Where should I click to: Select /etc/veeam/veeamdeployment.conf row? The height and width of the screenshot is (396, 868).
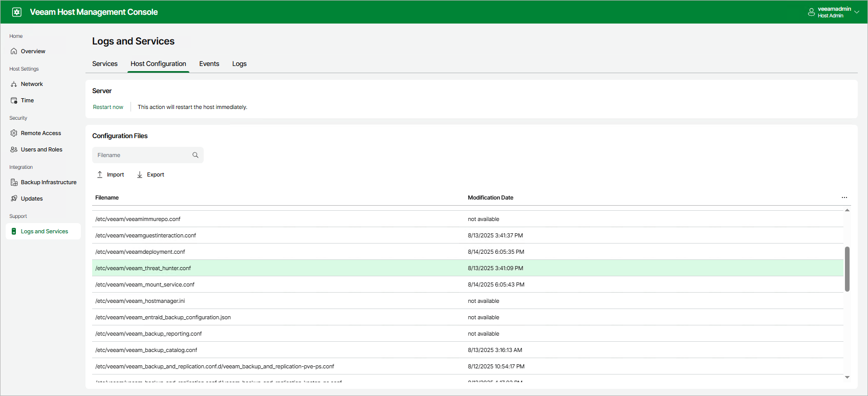(468, 252)
